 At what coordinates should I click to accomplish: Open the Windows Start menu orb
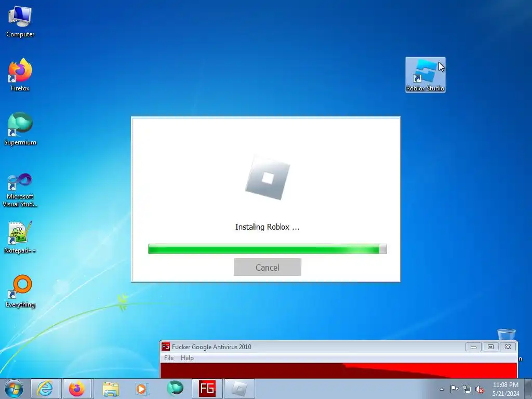pyautogui.click(x=14, y=389)
